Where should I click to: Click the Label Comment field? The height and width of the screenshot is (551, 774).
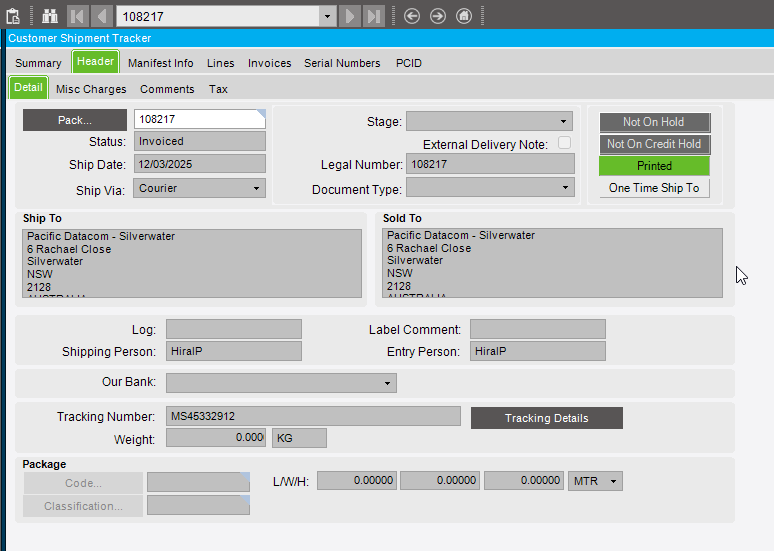pyautogui.click(x=538, y=329)
